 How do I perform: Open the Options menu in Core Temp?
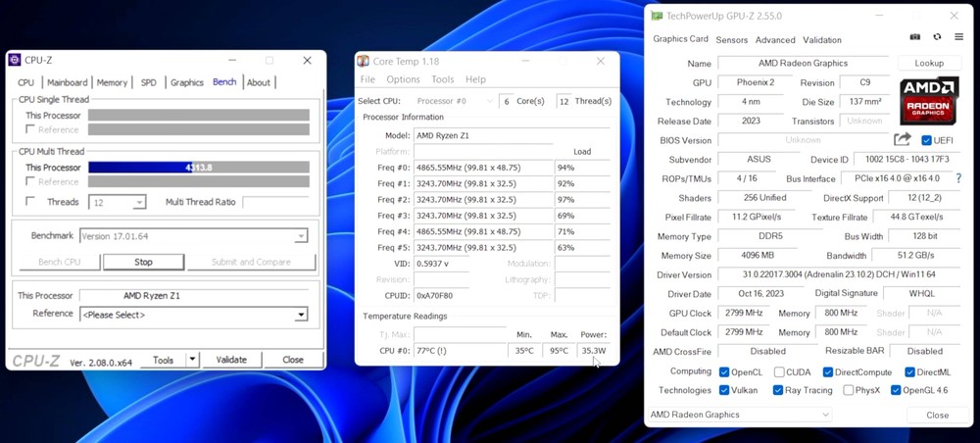403,79
